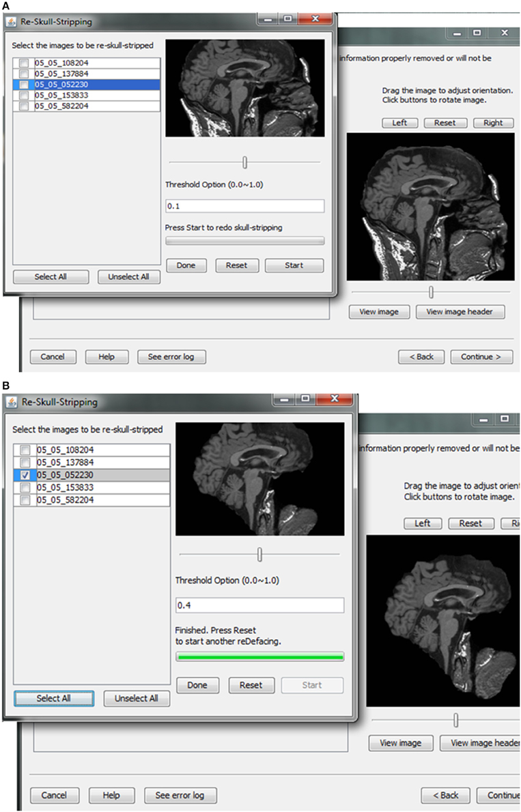This screenshot has height=812, width=521.
Task: Select row text 05_05_108204 in panel A list
Action: point(61,63)
